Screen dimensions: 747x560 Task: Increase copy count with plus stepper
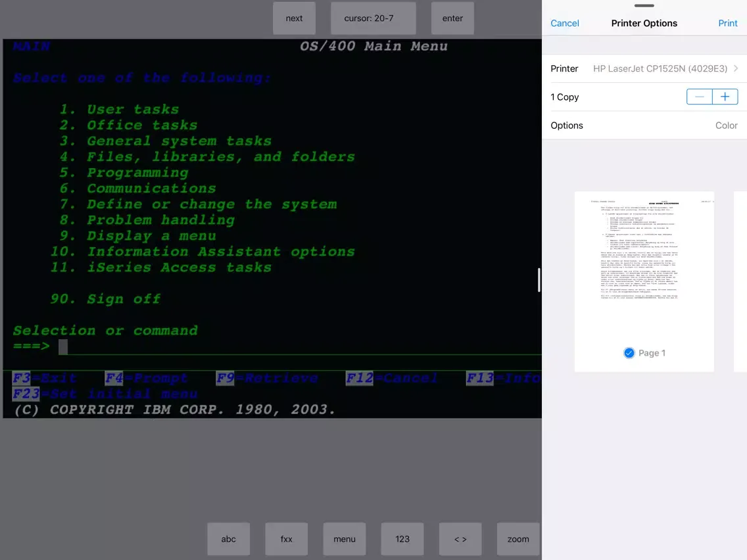click(725, 97)
